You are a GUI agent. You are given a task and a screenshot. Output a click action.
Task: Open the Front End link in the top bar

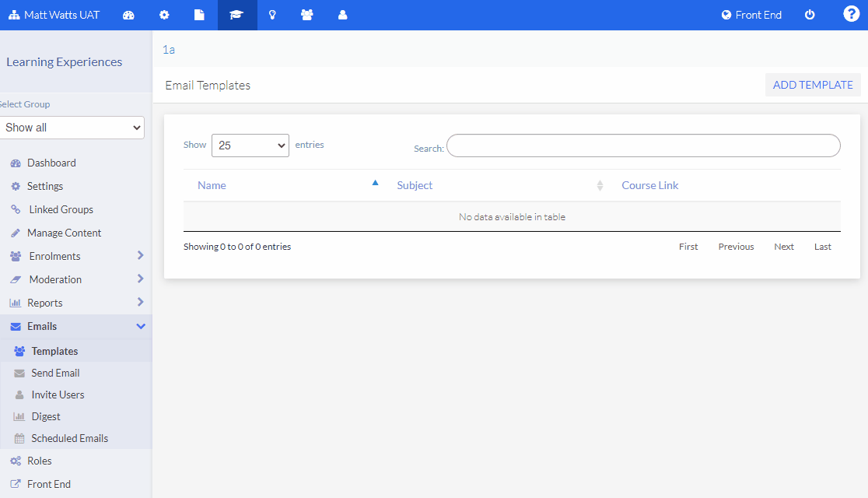pyautogui.click(x=751, y=14)
